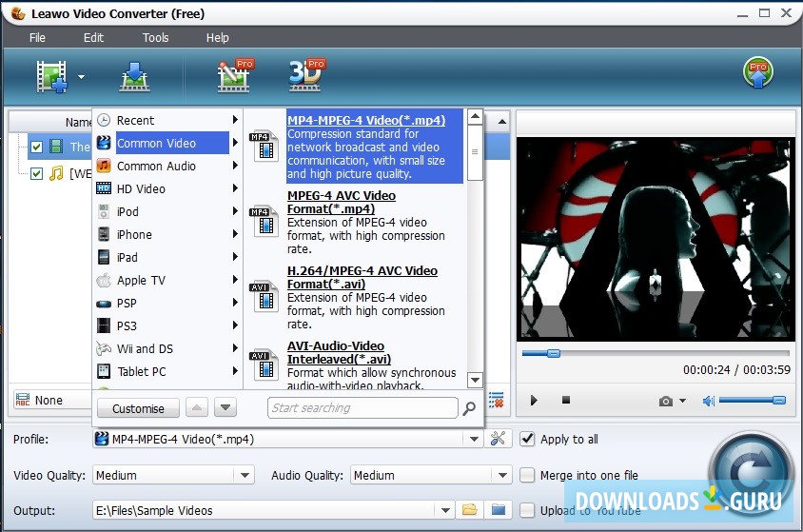Viewport: 803px width, 532px height.
Task: Open the output folder blue icon
Action: click(499, 510)
